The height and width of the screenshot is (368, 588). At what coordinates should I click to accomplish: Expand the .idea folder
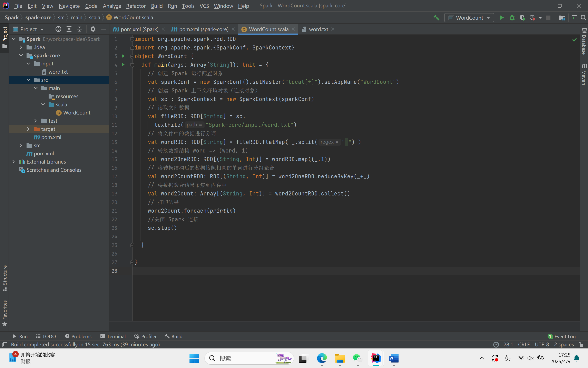[21, 47]
